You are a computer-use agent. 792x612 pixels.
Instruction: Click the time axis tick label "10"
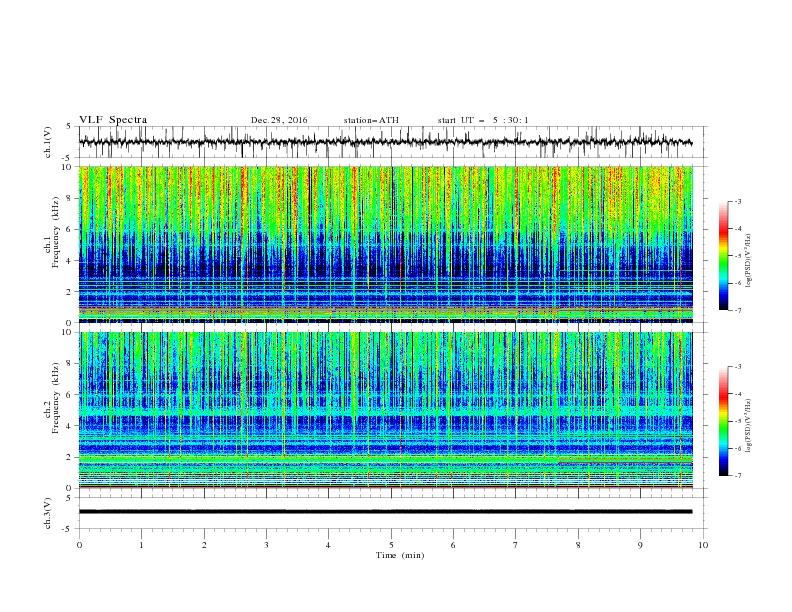tap(703, 545)
